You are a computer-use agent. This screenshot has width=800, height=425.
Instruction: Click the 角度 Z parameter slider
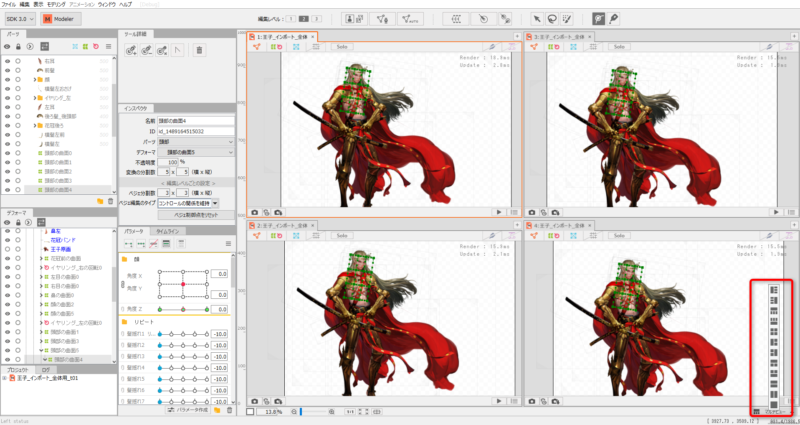click(x=183, y=309)
